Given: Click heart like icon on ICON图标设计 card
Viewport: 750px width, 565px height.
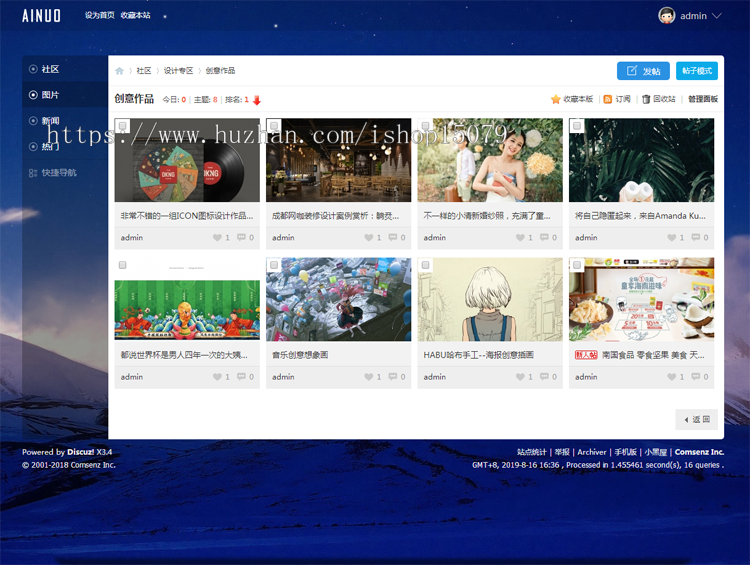Looking at the screenshot, I should pyautogui.click(x=217, y=237).
